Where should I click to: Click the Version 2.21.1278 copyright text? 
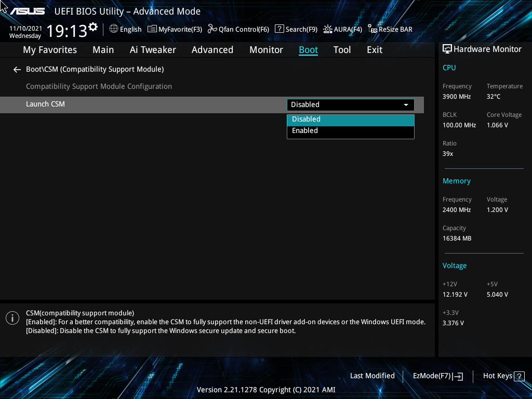(266, 390)
